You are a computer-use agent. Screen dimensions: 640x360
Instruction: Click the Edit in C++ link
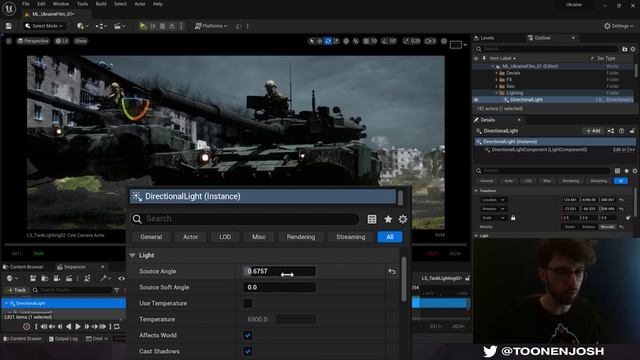click(623, 150)
